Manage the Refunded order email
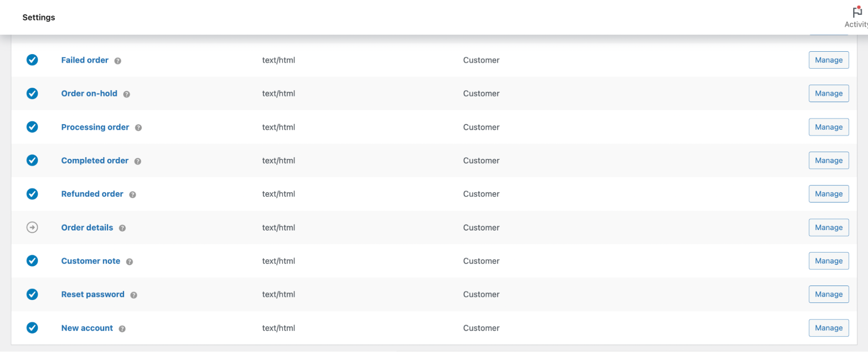 (x=828, y=194)
